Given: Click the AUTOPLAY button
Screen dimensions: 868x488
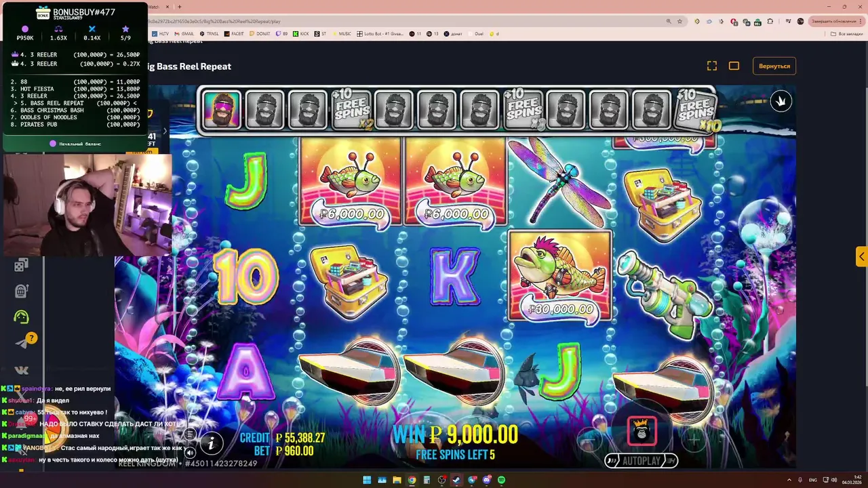Looking at the screenshot, I should [x=642, y=461].
